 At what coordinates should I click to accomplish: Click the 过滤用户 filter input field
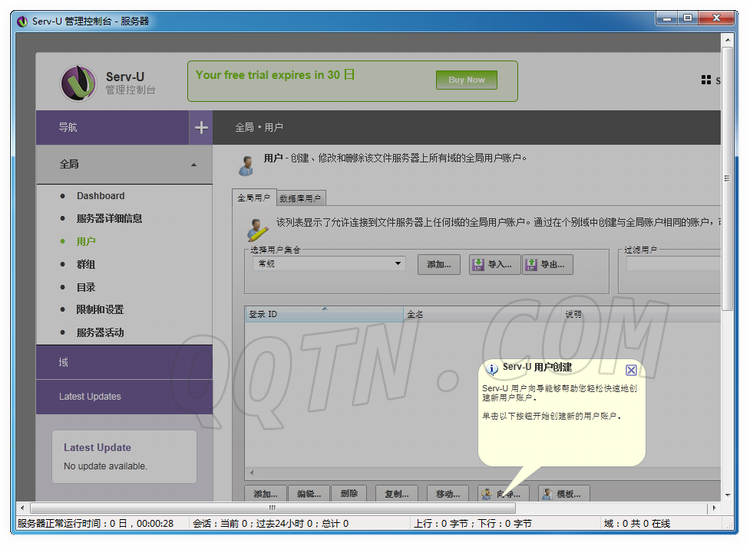(x=670, y=264)
